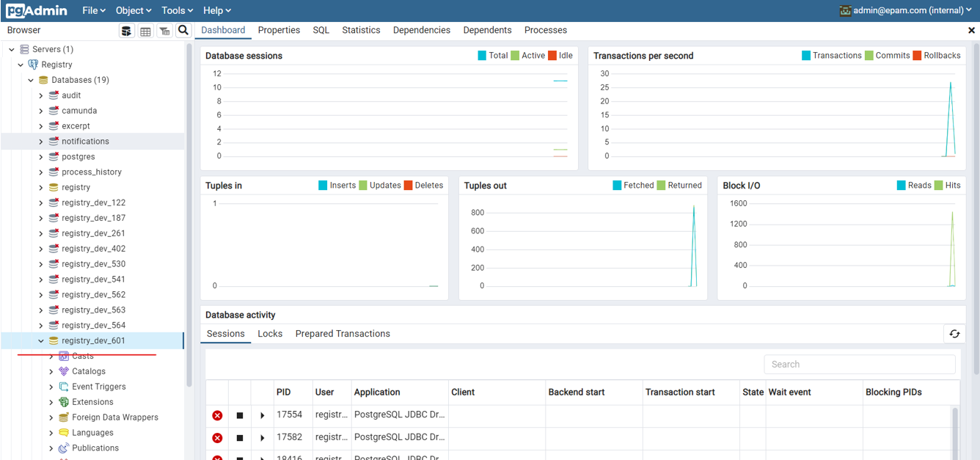Click the session Search input field
Screen dimensions: 980x460
tap(860, 365)
